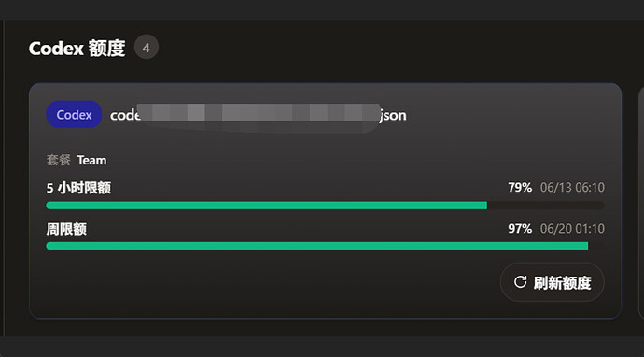Click the 5 小时限额 label
This screenshot has height=357, width=644.
coord(78,188)
